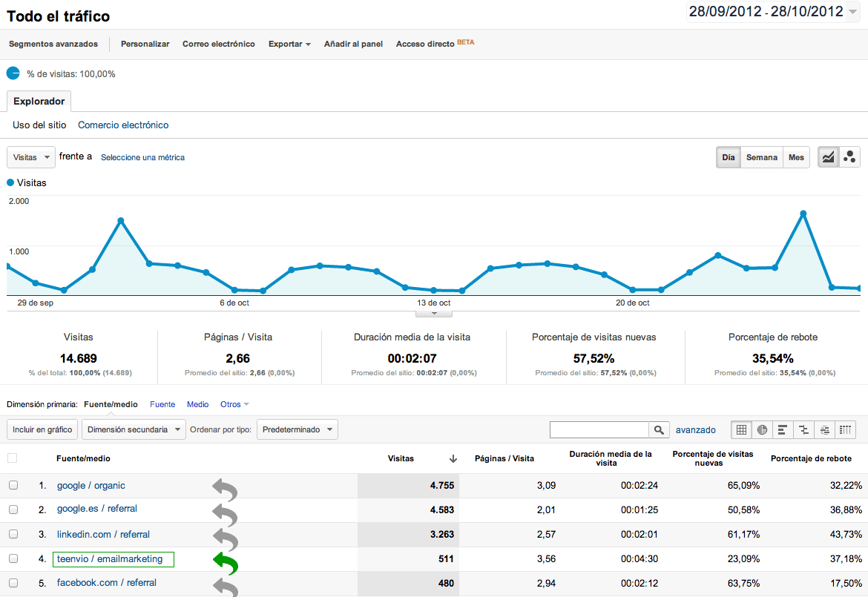Screen dimensions: 868x597
Task: Expand the Otros primary dimension dropdown
Action: 234,404
